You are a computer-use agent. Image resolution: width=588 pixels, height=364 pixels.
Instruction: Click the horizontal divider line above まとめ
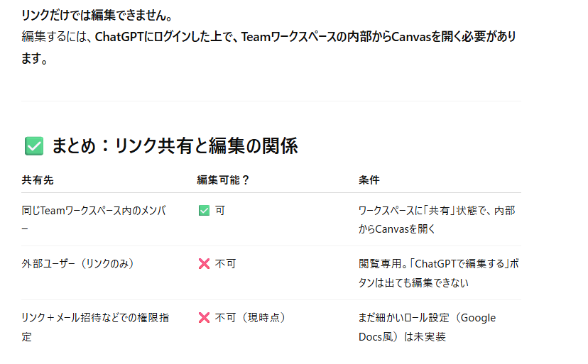271,101
